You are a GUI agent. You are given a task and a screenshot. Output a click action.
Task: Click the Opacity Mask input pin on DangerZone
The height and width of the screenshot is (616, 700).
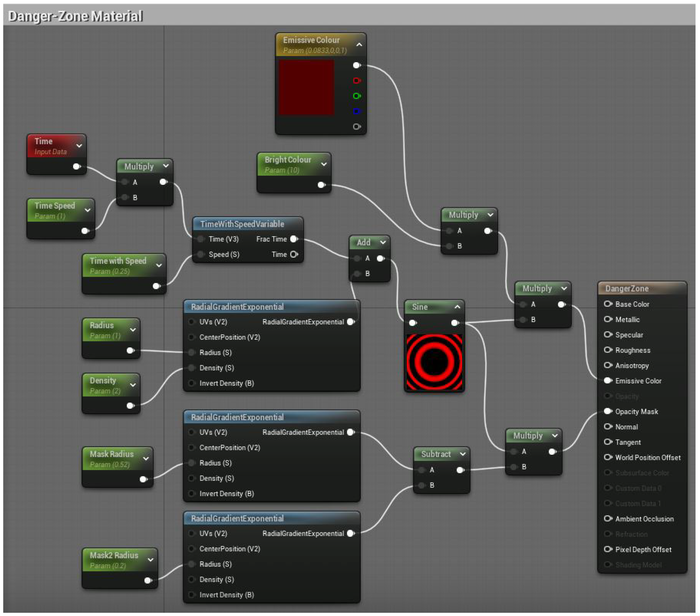(x=608, y=411)
